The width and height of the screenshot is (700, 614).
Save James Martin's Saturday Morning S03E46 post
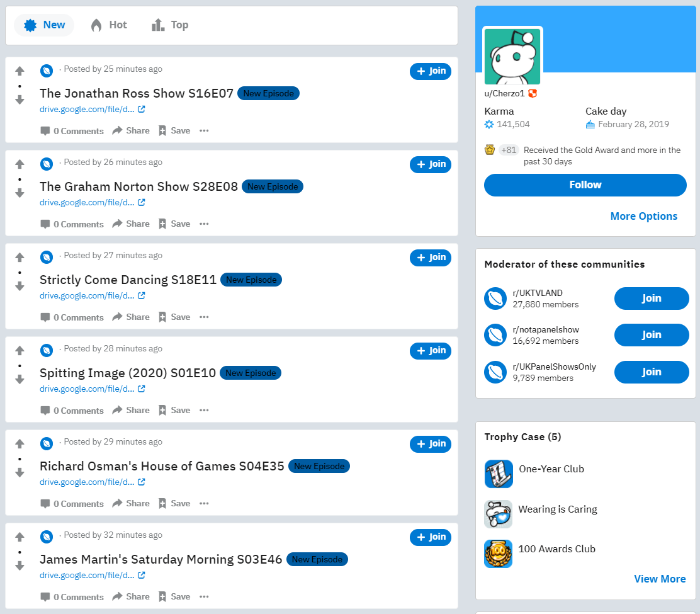[174, 596]
